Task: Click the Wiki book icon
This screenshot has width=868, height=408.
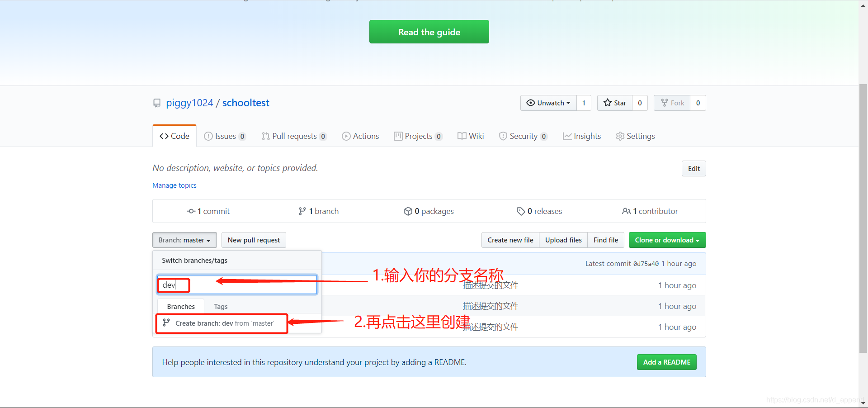Action: point(462,136)
